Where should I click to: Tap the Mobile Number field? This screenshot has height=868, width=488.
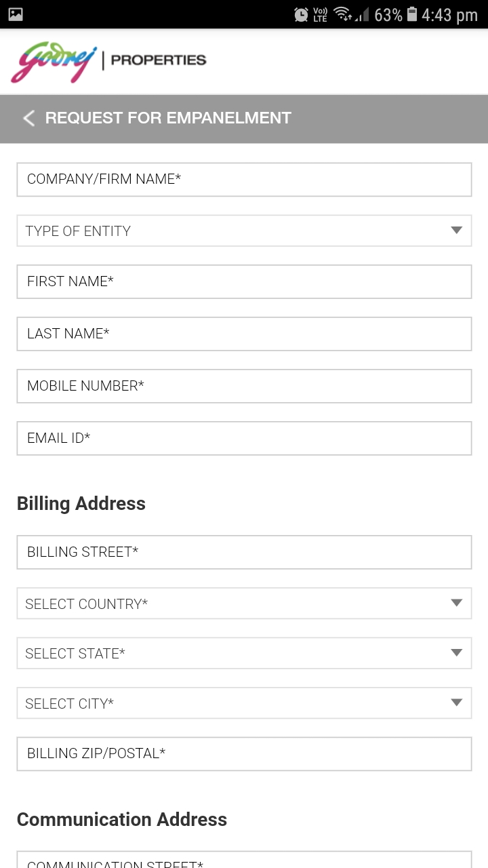pyautogui.click(x=244, y=386)
